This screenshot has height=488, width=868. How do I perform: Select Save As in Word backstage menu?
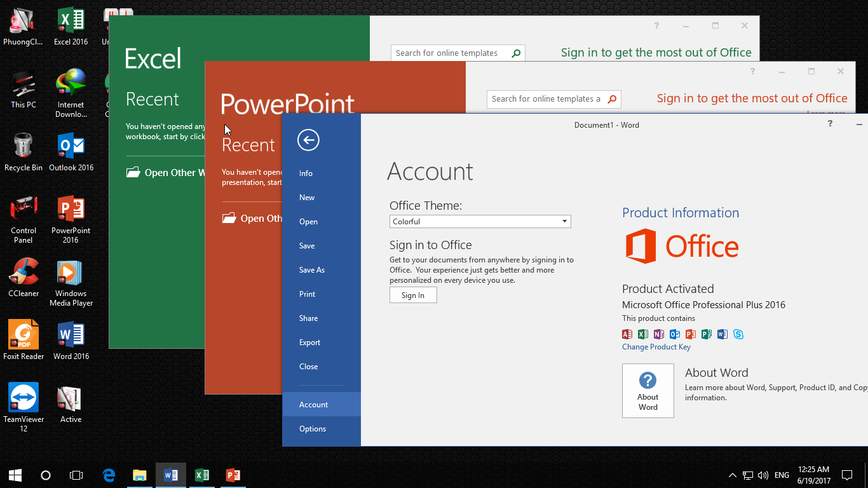[x=322, y=270]
